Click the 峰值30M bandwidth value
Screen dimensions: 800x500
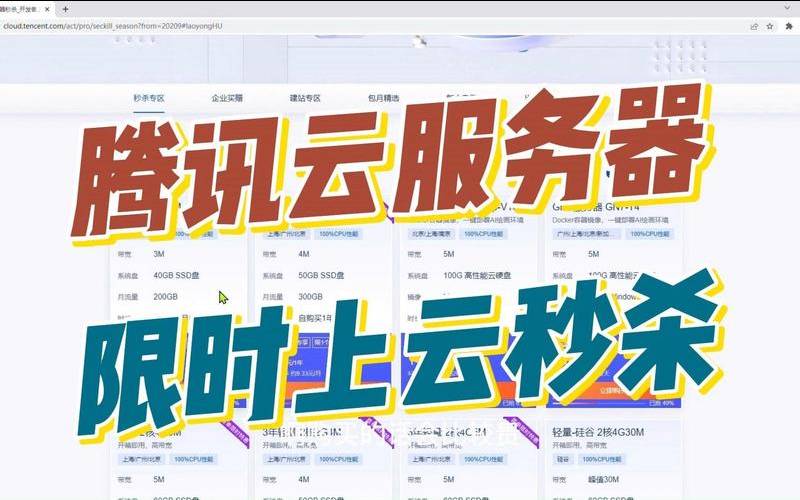[603, 480]
